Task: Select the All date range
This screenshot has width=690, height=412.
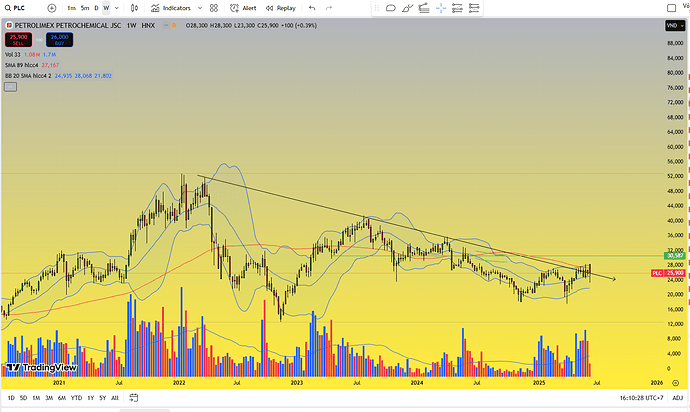Action: click(x=115, y=398)
